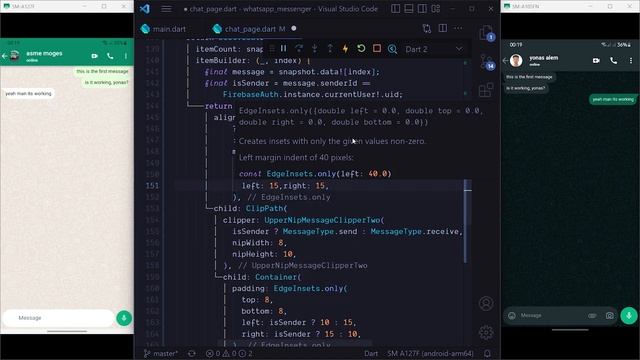Pause the debug session
The height and width of the screenshot is (360, 640).
tap(283, 49)
